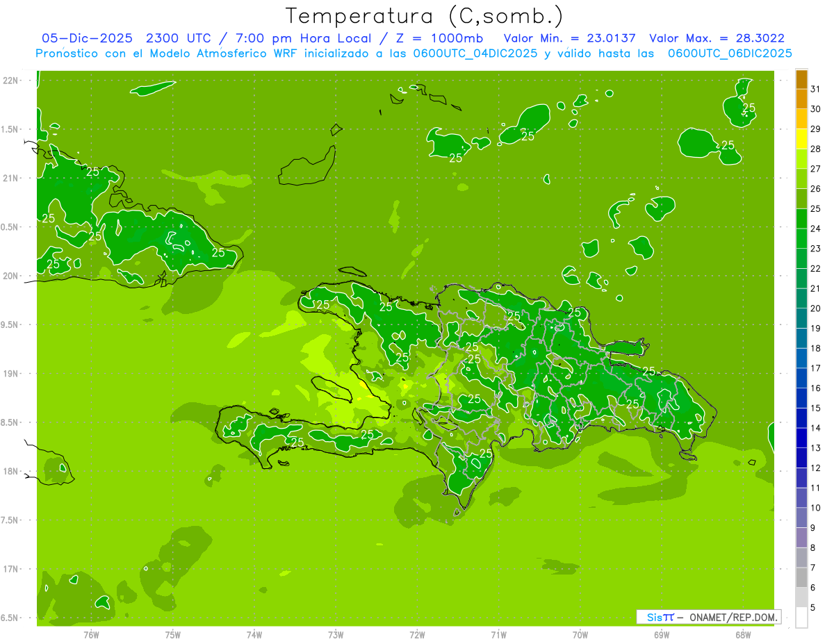Click the colorbar label '31'
The height and width of the screenshot is (644, 834).
[816, 89]
